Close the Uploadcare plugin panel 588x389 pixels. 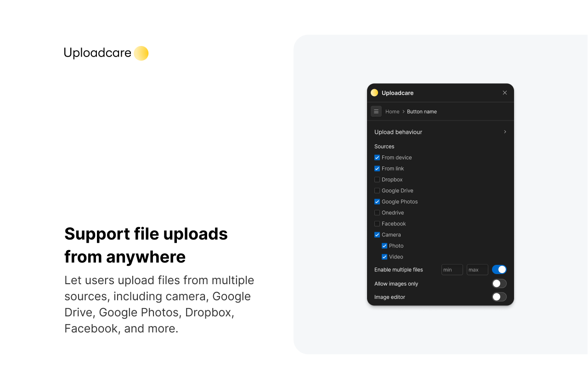click(505, 93)
